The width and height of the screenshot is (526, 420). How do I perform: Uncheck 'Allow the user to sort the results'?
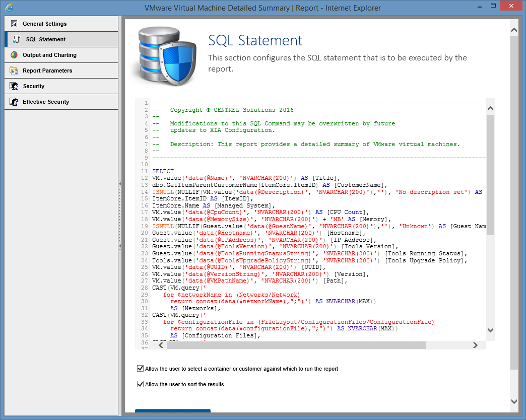click(x=140, y=384)
